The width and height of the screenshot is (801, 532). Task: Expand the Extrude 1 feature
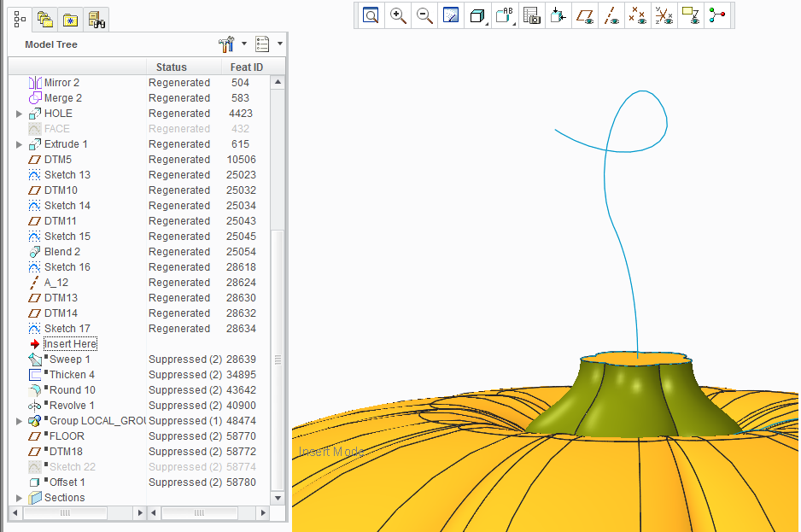[19, 144]
